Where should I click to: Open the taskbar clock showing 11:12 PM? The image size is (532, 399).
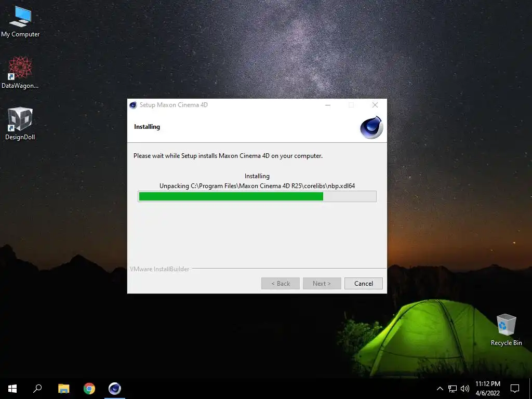[x=487, y=389]
